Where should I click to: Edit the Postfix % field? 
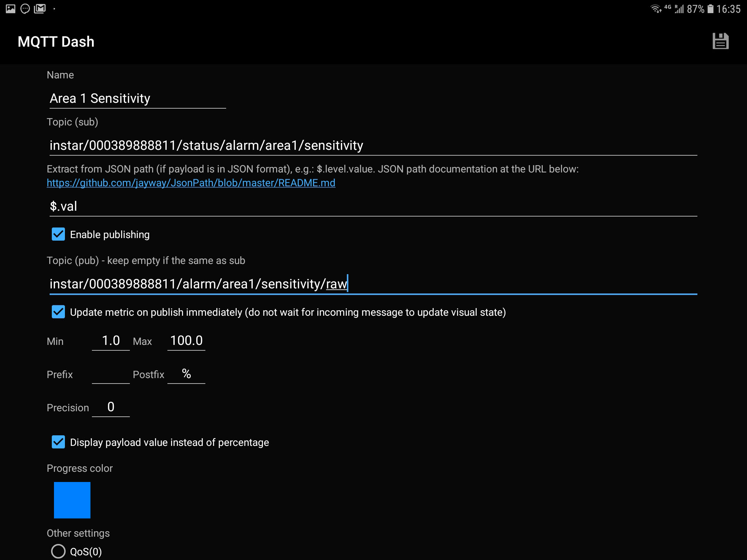(186, 374)
